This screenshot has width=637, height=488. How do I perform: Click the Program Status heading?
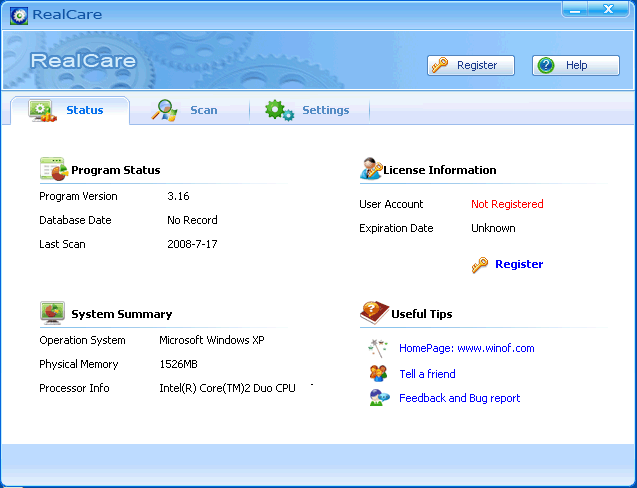tap(115, 170)
